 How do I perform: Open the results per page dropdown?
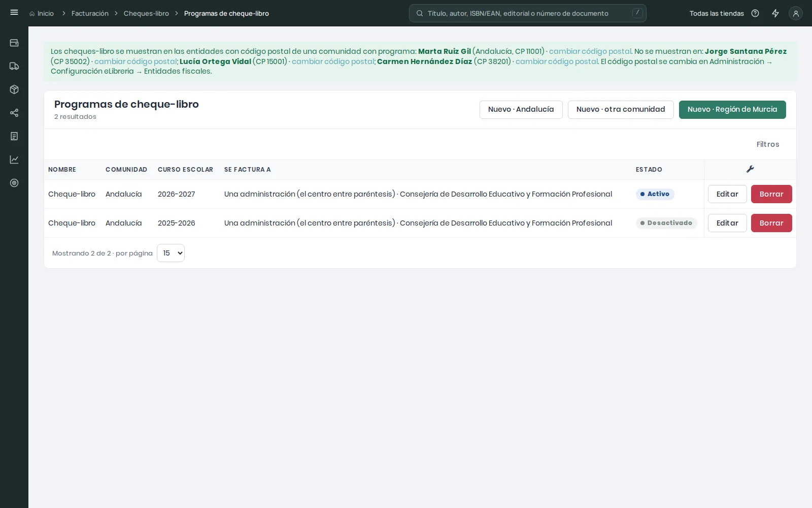pos(171,253)
